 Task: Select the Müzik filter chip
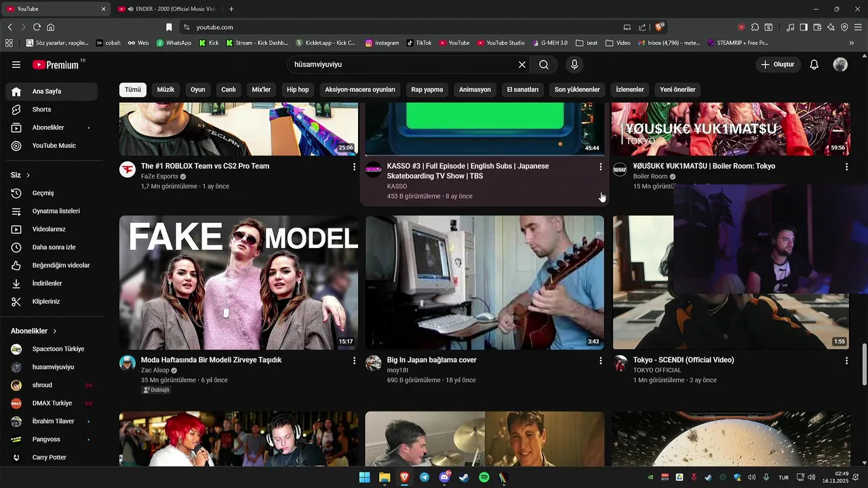pyautogui.click(x=165, y=89)
